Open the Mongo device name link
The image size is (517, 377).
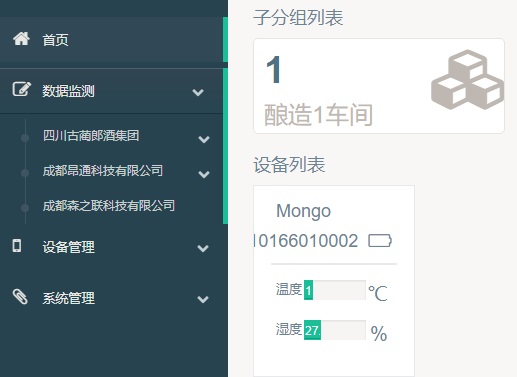(x=303, y=211)
